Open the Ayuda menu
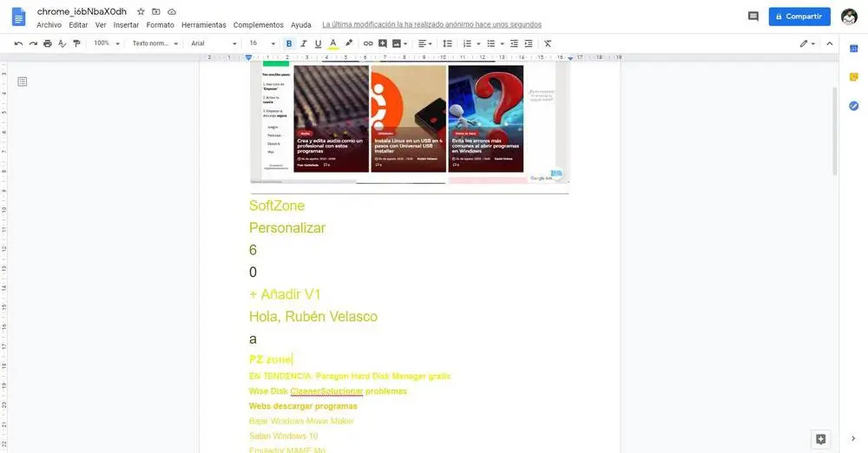 tap(300, 25)
